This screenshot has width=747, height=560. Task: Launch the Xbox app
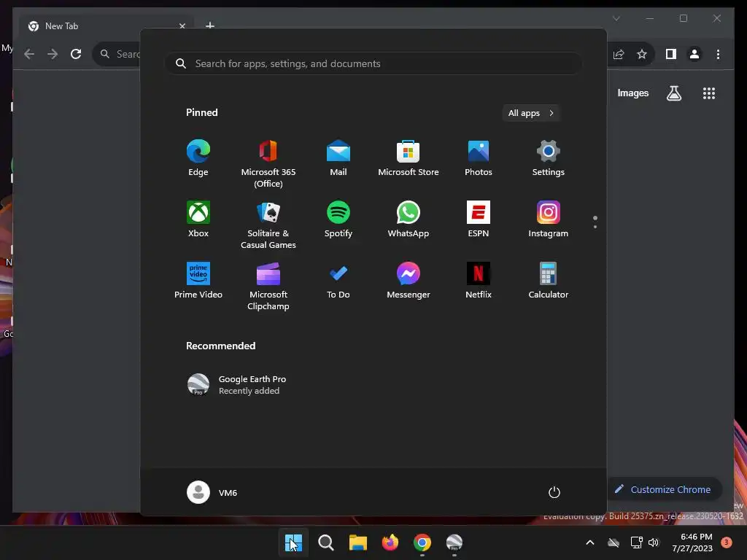pos(198,219)
